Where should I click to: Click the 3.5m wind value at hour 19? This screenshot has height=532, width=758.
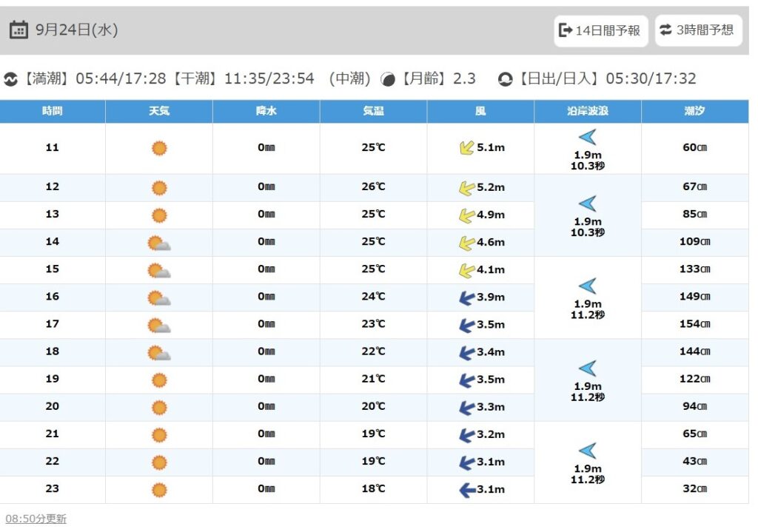tap(491, 380)
